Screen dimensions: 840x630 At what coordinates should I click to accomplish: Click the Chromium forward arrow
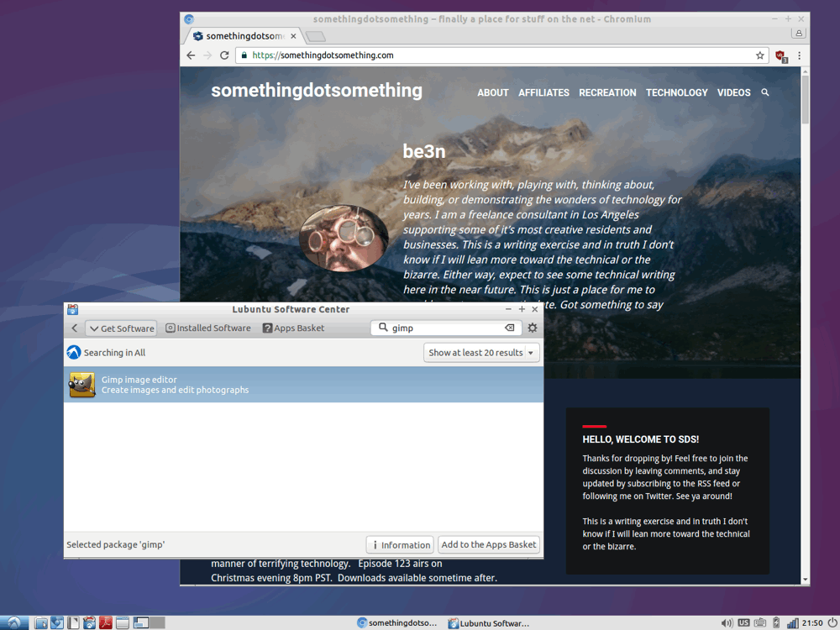207,55
